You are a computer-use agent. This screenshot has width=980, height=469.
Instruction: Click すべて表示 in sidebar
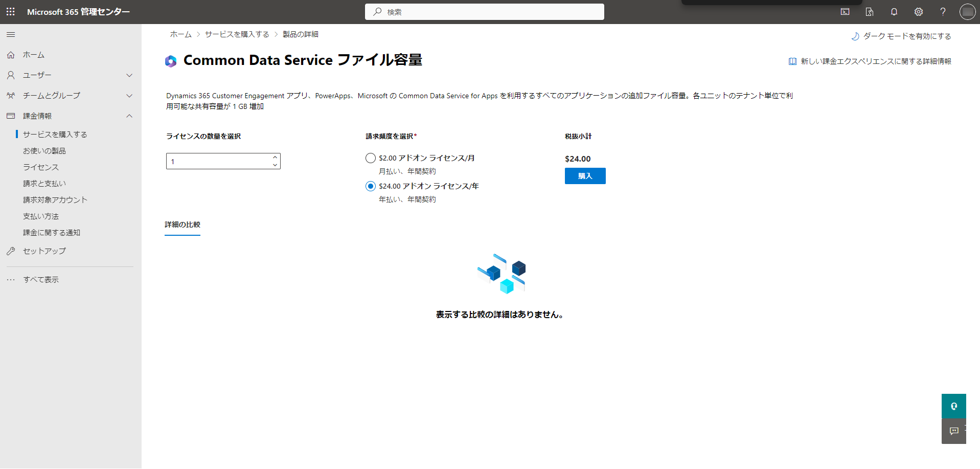[41, 280]
